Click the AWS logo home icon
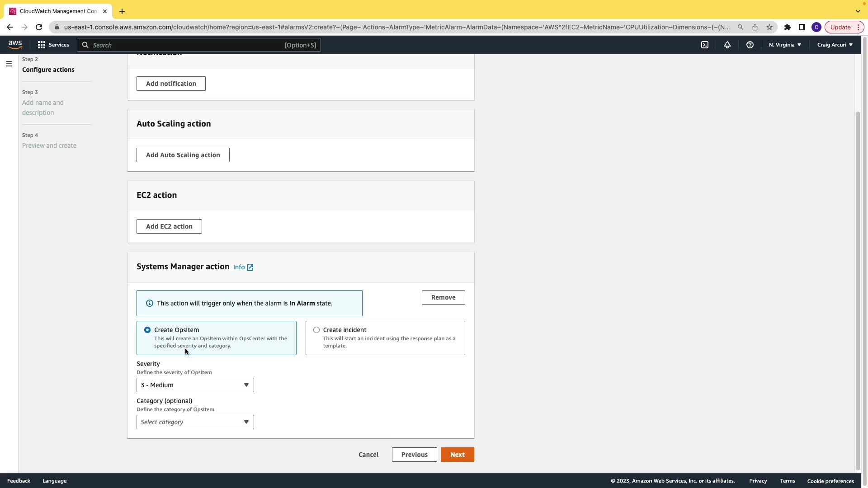 click(15, 44)
